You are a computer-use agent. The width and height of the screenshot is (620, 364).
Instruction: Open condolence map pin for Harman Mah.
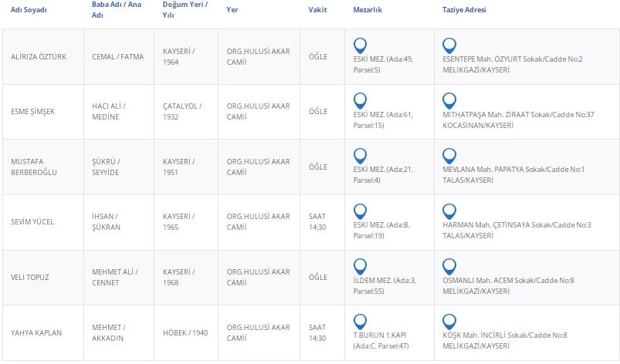[449, 211]
